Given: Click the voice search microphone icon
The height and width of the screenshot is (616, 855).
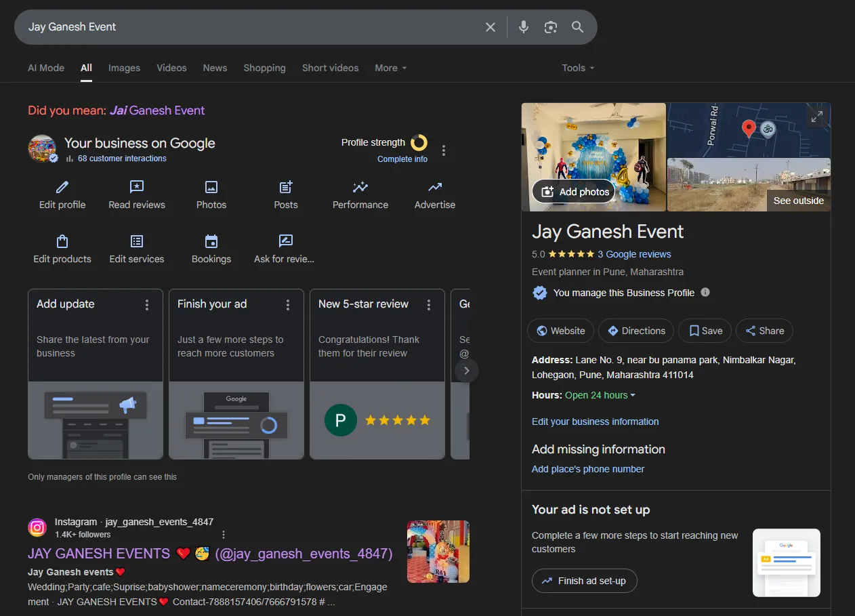Looking at the screenshot, I should tap(523, 27).
